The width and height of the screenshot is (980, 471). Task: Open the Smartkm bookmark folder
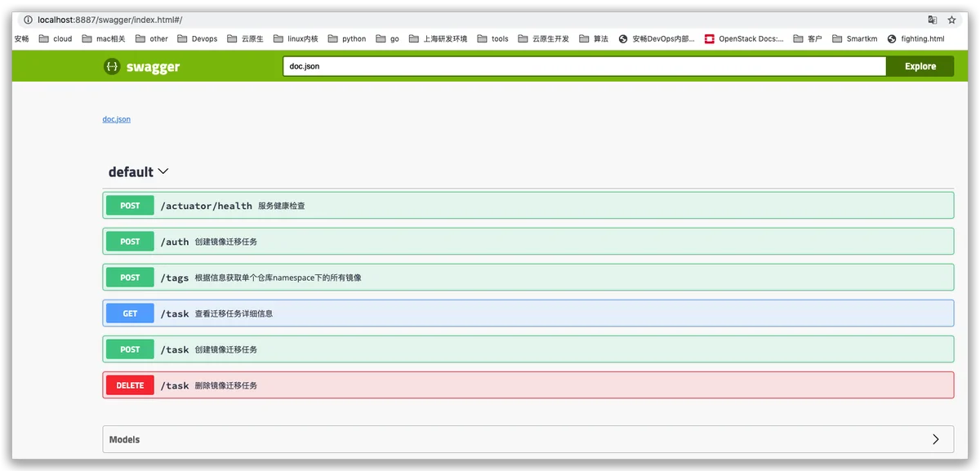(x=855, y=38)
